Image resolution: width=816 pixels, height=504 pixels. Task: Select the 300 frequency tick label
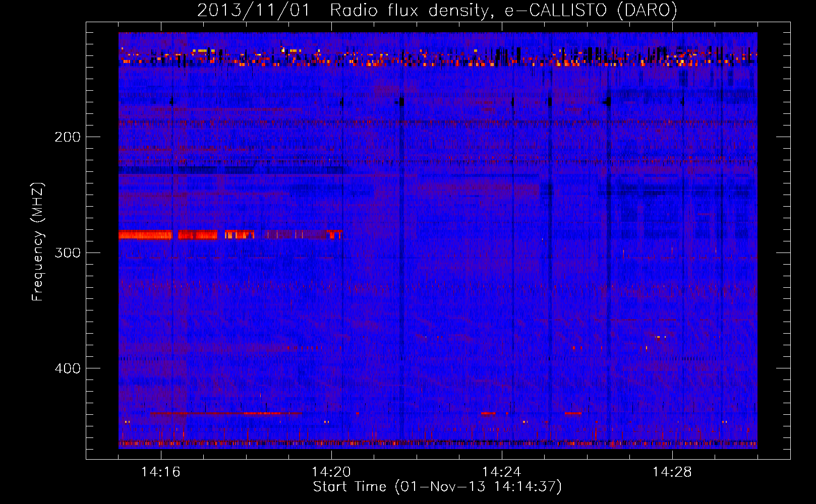click(x=68, y=253)
